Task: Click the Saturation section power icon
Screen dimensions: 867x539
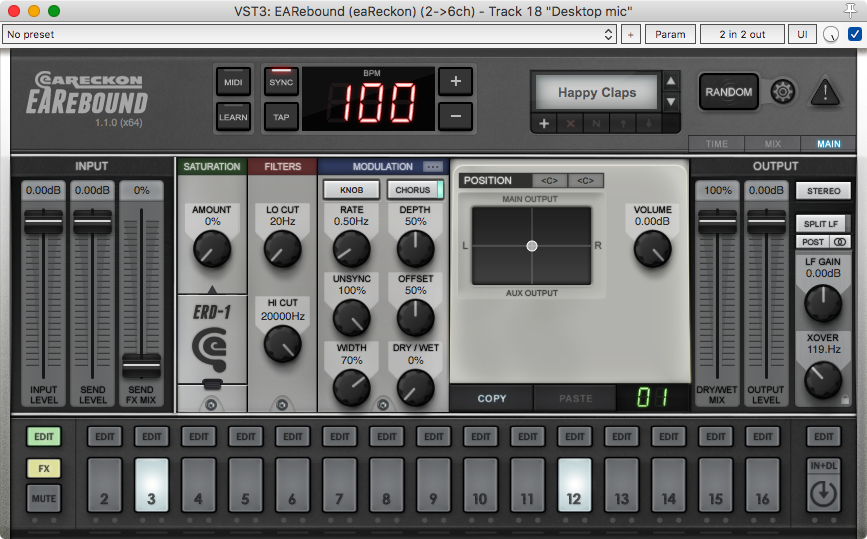Action: [211, 405]
